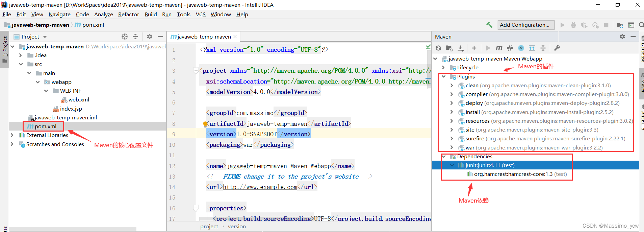Image resolution: width=644 pixels, height=232 pixels.
Task: Click the Stop square icon
Action: (x=606, y=25)
